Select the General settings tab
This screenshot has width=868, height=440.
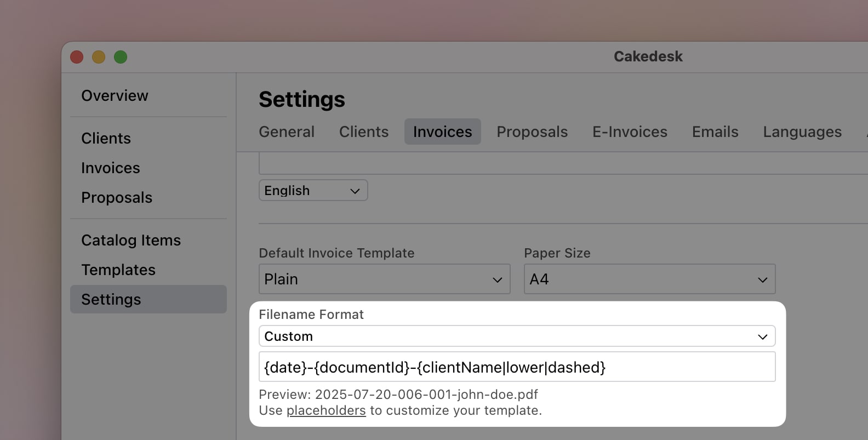pyautogui.click(x=286, y=132)
